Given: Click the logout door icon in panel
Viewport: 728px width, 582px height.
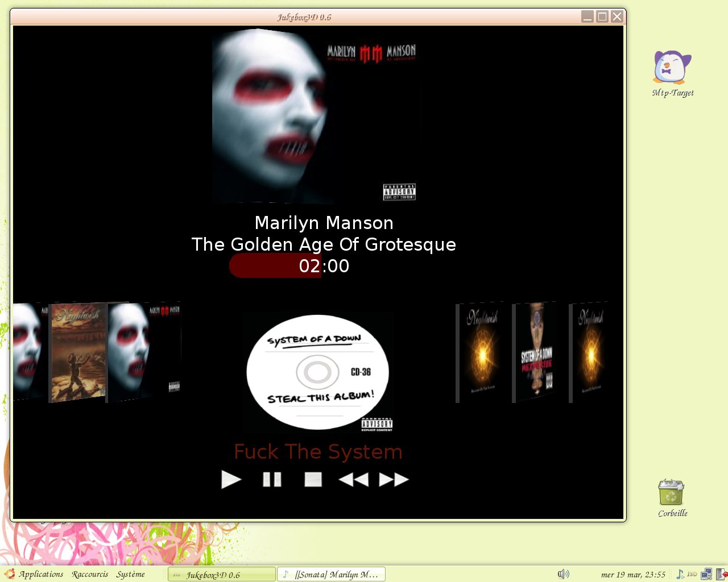Looking at the screenshot, I should pyautogui.click(x=721, y=574).
